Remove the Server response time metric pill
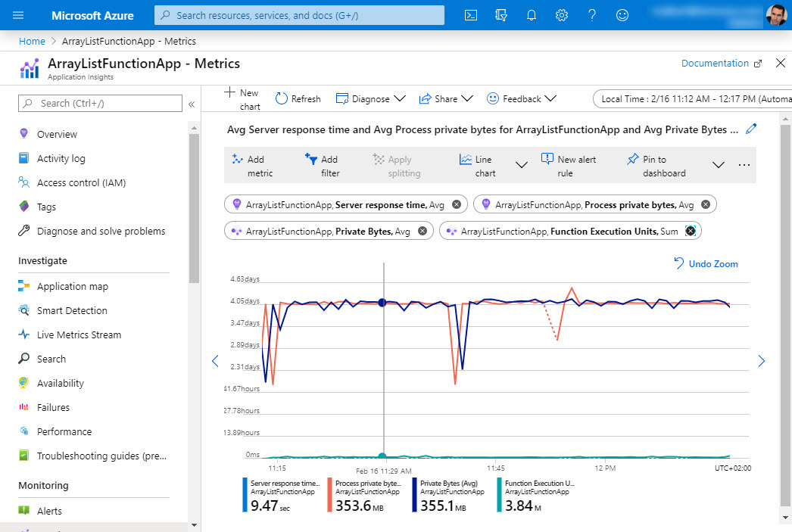Screen dimensions: 792x532 tap(457, 204)
